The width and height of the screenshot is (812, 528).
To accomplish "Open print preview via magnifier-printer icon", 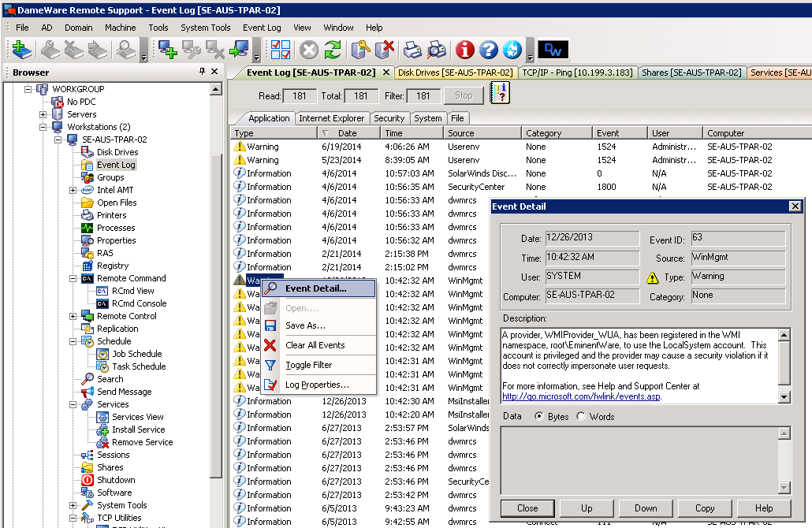I will point(437,50).
